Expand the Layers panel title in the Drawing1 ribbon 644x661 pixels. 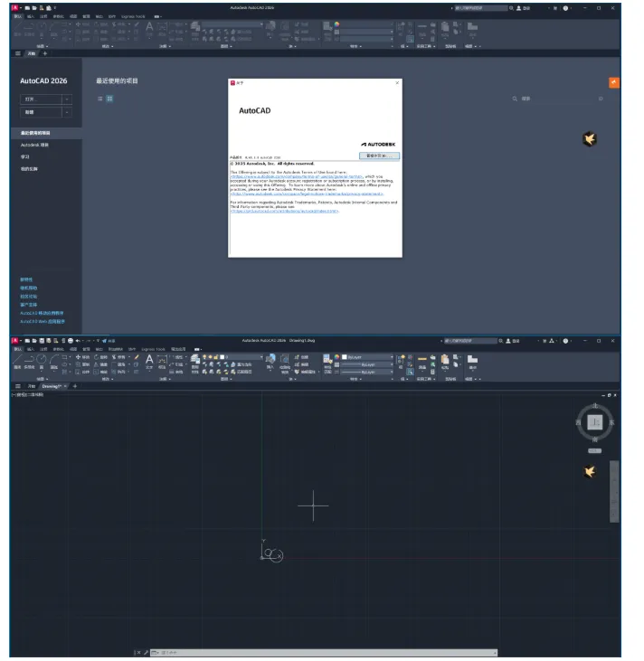(x=226, y=379)
